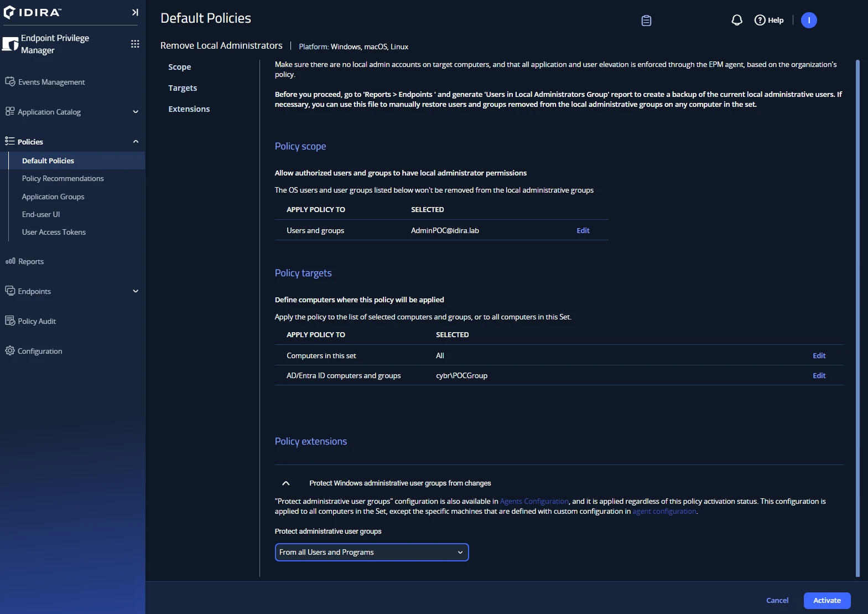Open Agents Configuration link
868x614 pixels.
[x=534, y=501]
